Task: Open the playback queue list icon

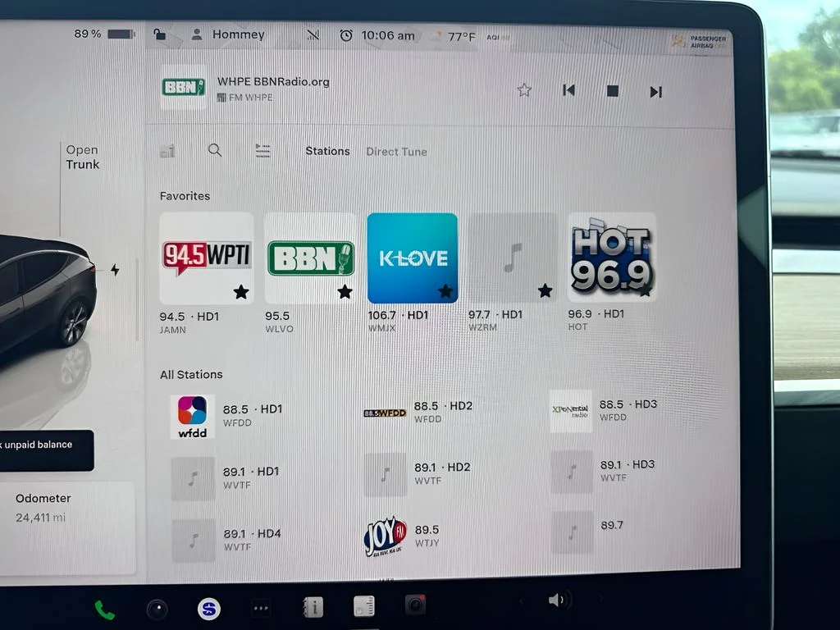Action: pos(262,151)
